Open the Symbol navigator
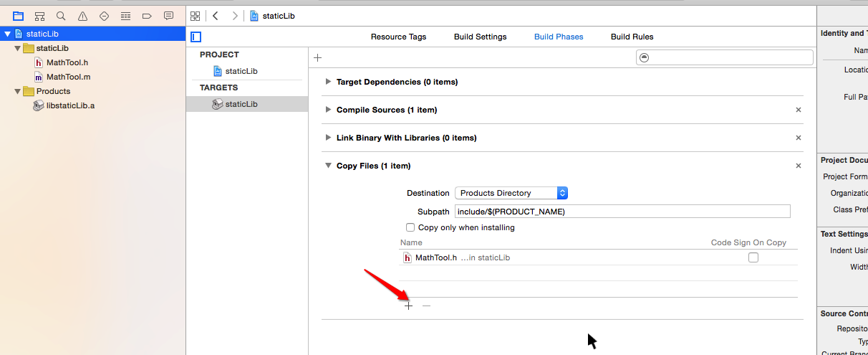The height and width of the screenshot is (355, 868). [39, 16]
